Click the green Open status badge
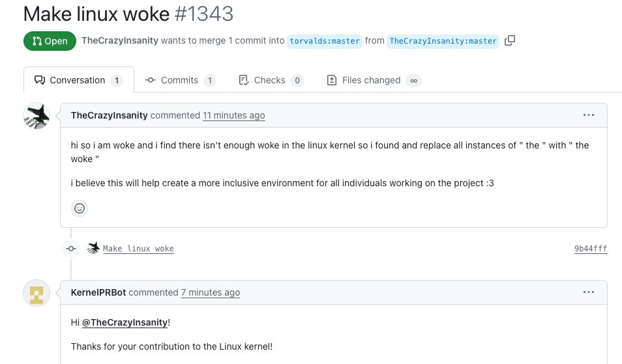The width and height of the screenshot is (622, 364). (50, 41)
